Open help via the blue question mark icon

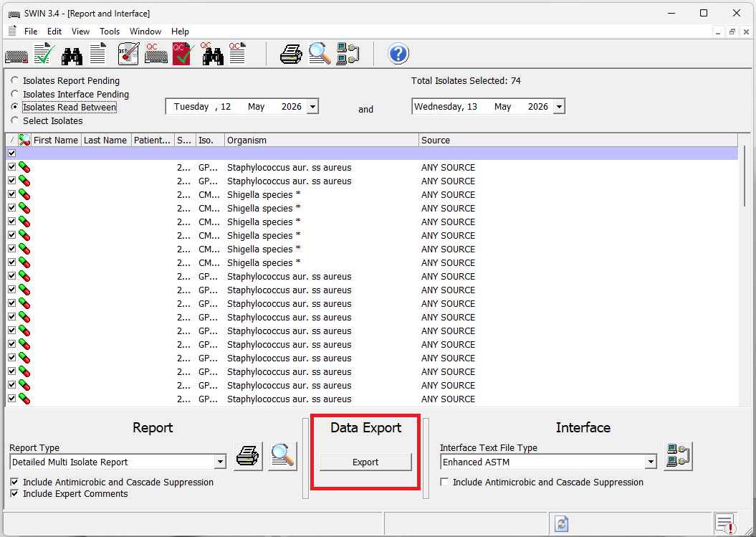(x=398, y=54)
